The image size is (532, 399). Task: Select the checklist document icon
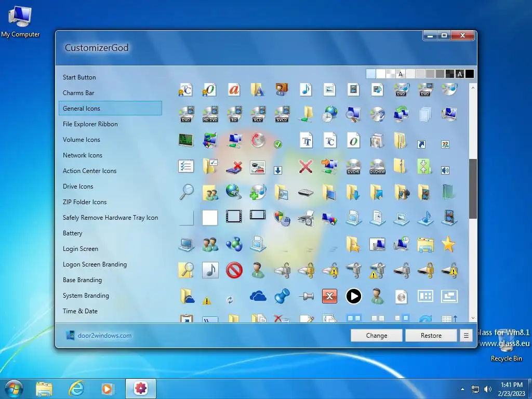pyautogui.click(x=186, y=166)
